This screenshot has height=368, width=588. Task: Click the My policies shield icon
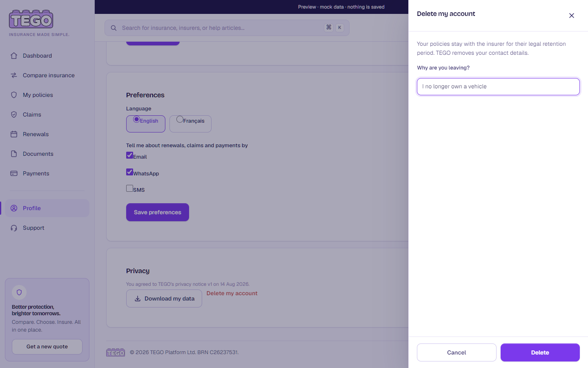pyautogui.click(x=14, y=95)
